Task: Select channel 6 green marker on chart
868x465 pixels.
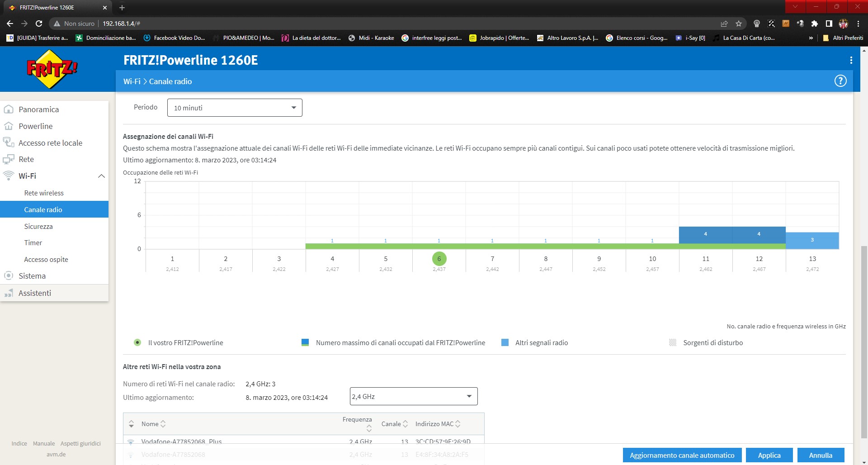Action: [x=439, y=259]
